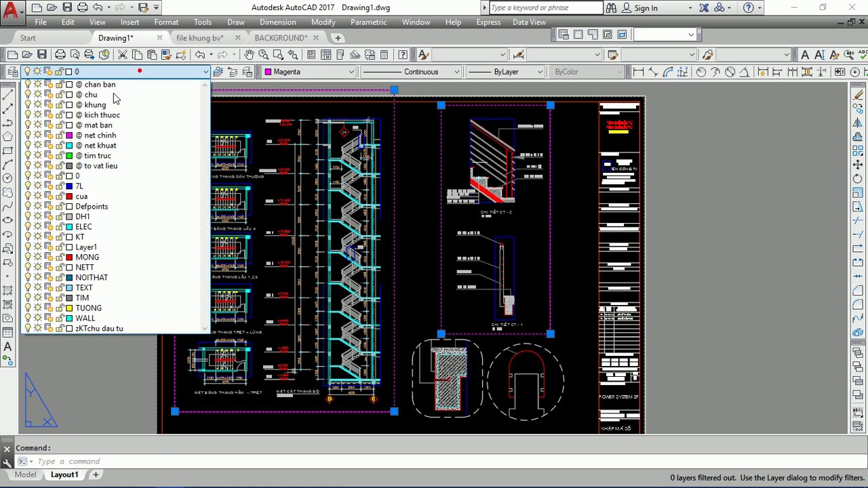868x488 pixels.
Task: Toggle freeze sun icon for TUONG layer
Action: tap(38, 308)
